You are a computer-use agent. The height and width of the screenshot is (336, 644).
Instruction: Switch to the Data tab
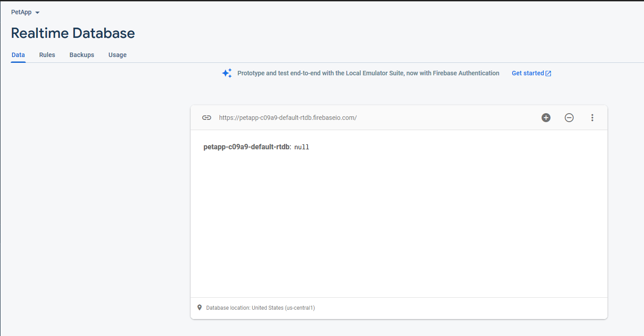coord(18,55)
